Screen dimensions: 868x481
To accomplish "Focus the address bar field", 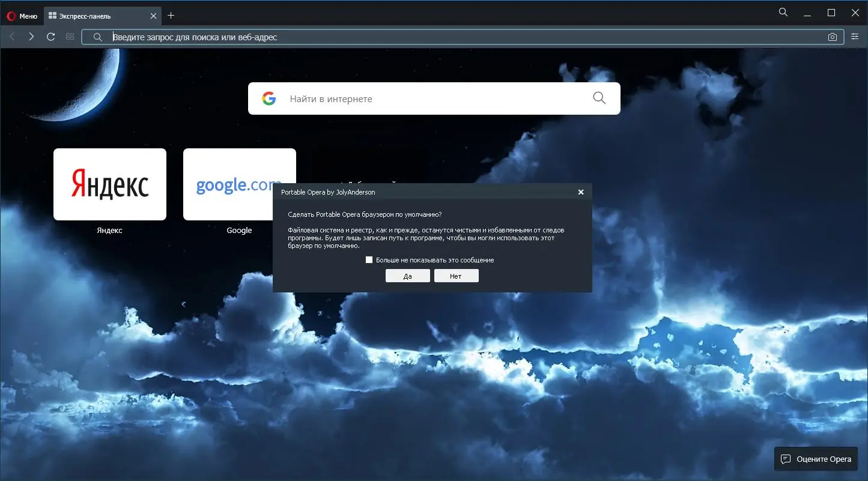I will [x=463, y=37].
